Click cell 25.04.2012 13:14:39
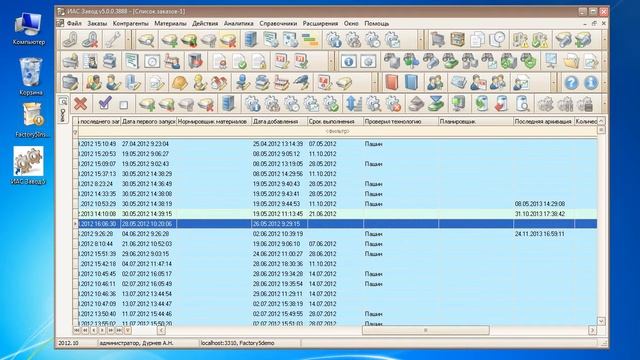The height and width of the screenshot is (360, 640). (278, 144)
